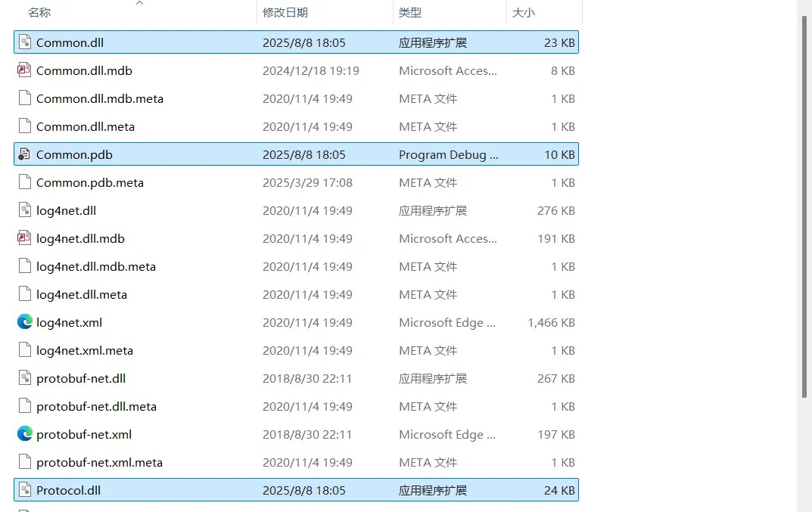The width and height of the screenshot is (812, 512).
Task: Click the log4net.dll file icon
Action: pyautogui.click(x=25, y=210)
